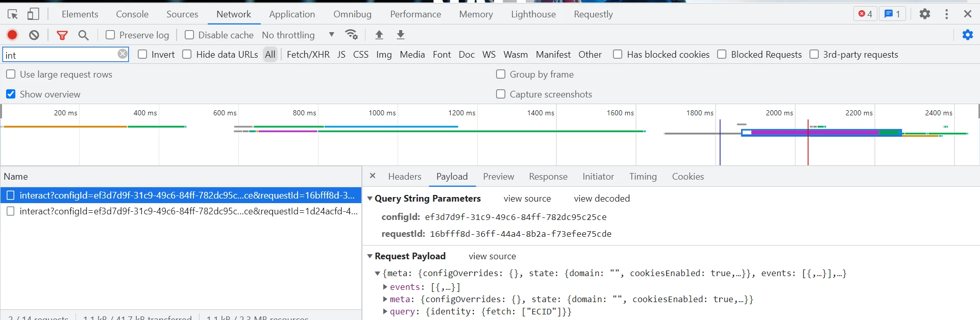Close the request details pane
Image resolution: width=980 pixels, height=320 pixels.
pyautogui.click(x=373, y=176)
